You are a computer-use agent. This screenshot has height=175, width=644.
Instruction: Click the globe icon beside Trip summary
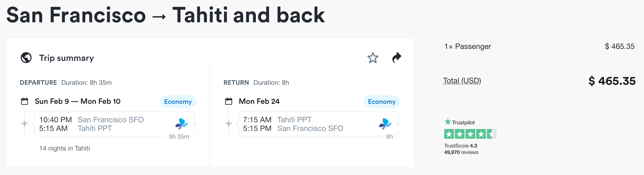point(26,58)
